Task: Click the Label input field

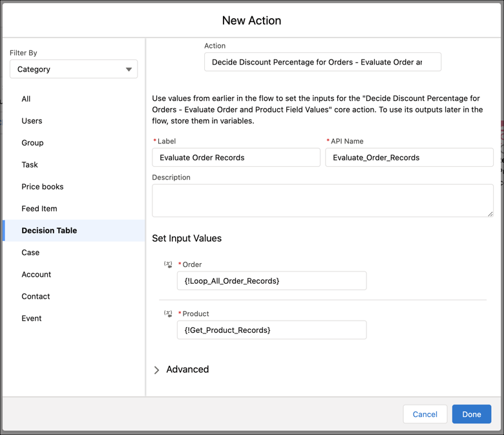Action: pyautogui.click(x=236, y=158)
